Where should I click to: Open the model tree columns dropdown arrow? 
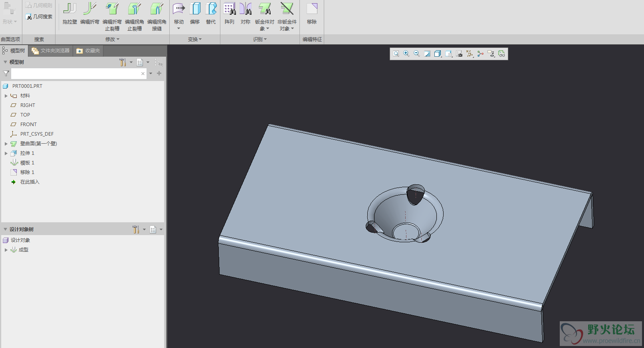[148, 62]
